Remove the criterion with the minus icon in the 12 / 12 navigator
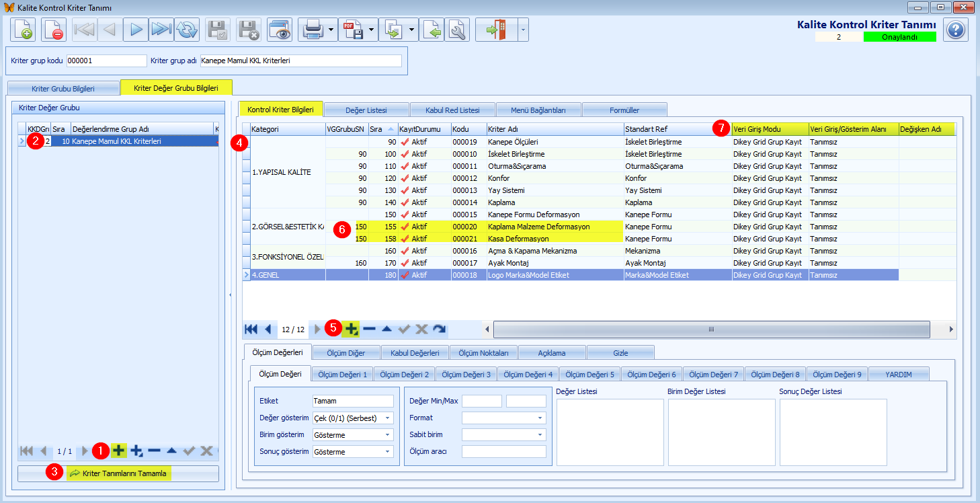Image resolution: width=980 pixels, height=503 pixels. (x=369, y=329)
